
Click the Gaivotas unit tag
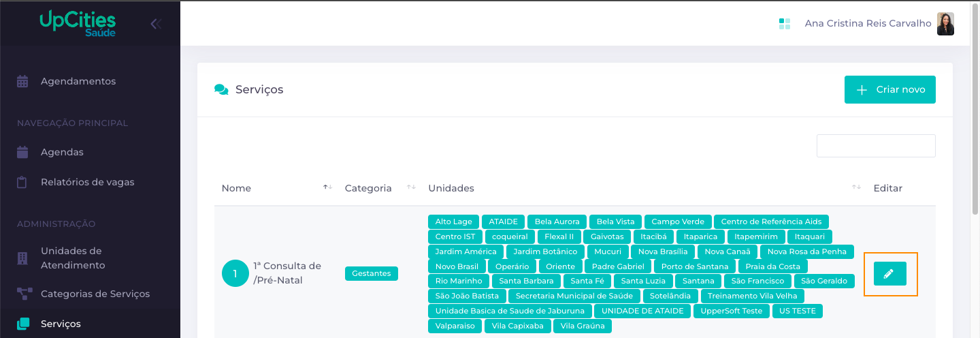(x=608, y=236)
